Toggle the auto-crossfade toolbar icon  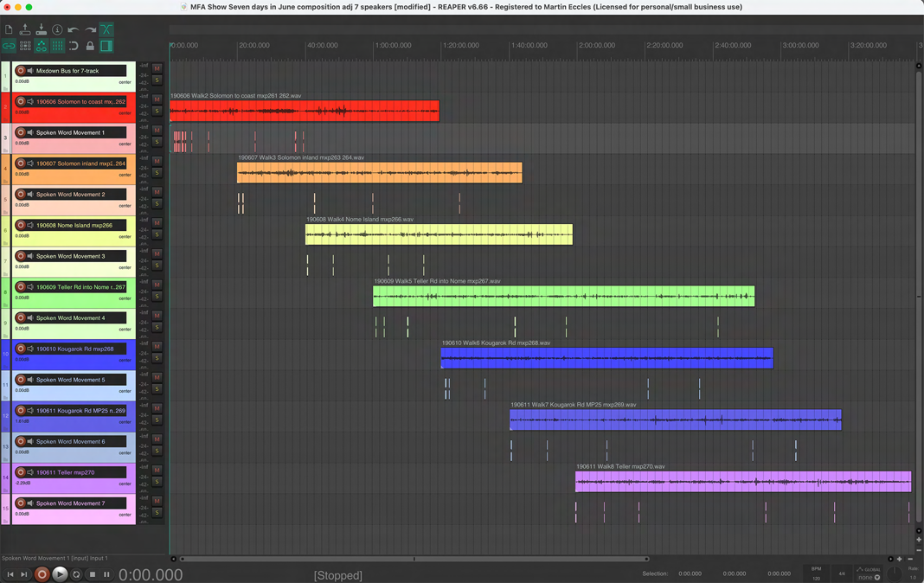point(106,29)
